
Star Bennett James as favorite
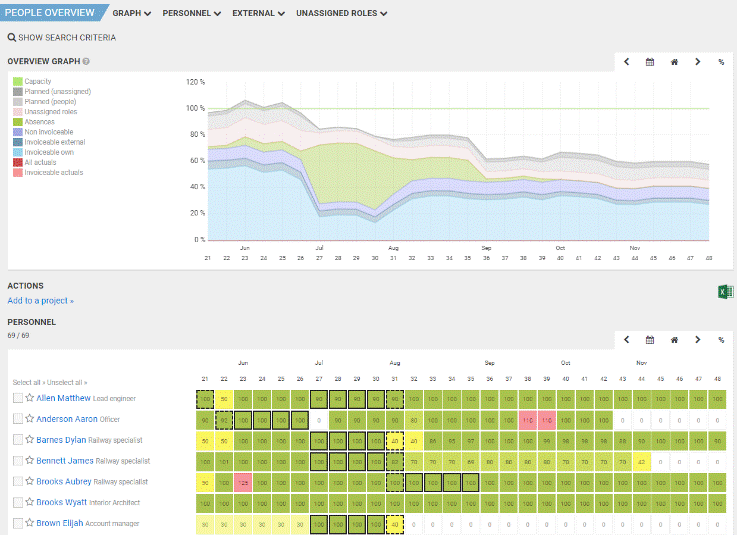tap(30, 460)
